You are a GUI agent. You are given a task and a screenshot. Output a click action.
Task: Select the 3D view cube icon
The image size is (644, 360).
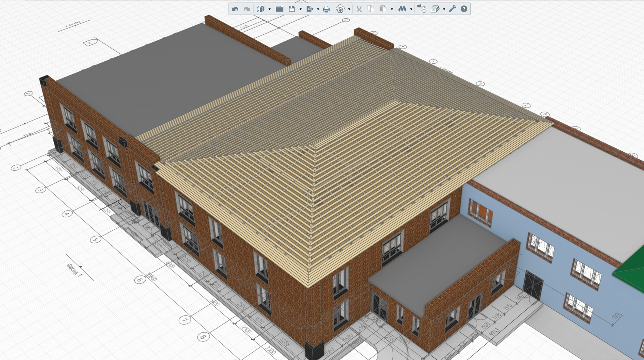coord(261,9)
